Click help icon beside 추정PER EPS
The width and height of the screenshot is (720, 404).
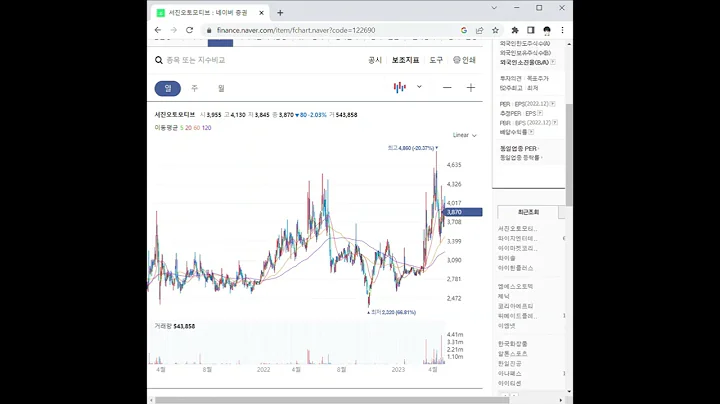(x=540, y=113)
